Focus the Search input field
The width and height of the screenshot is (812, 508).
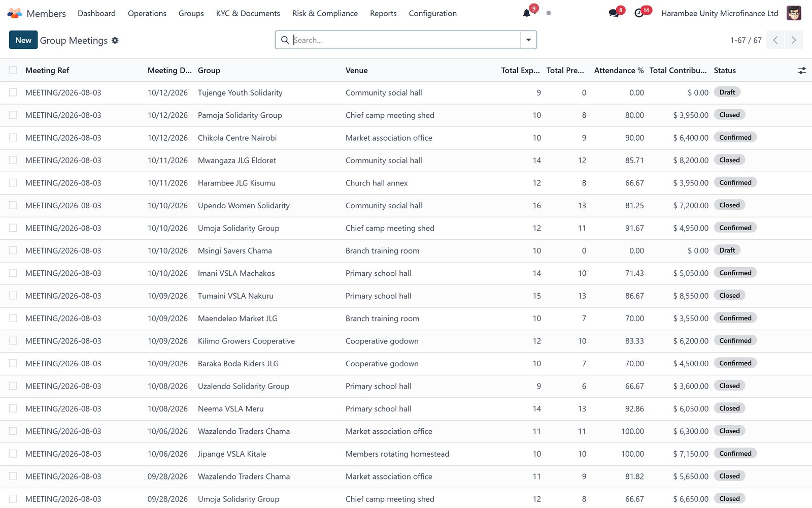click(x=406, y=40)
